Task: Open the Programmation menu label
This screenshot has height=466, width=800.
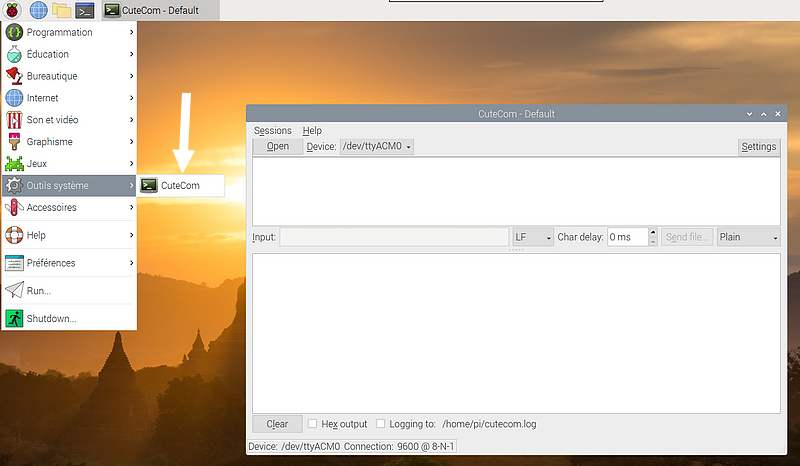Action: (x=60, y=32)
